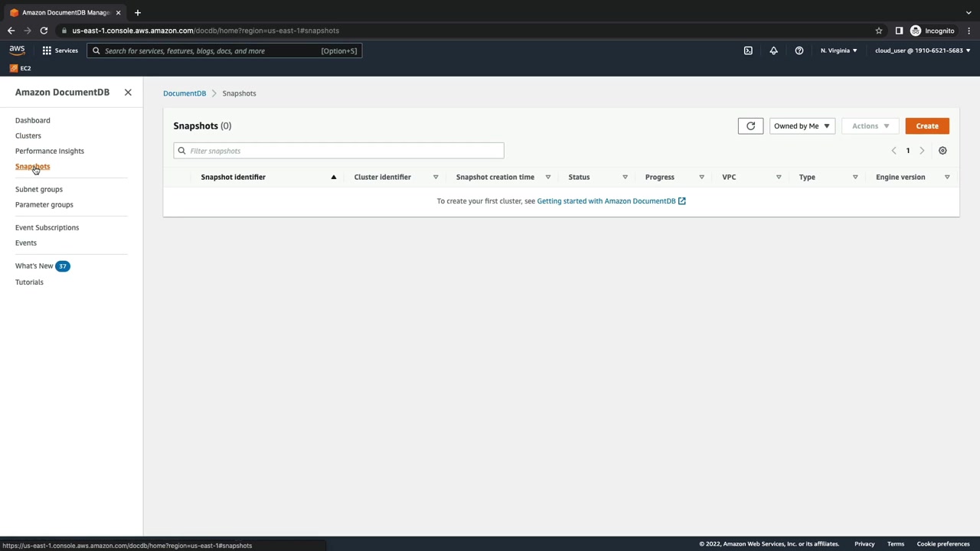Refresh the snapshots list
Screen dimensions: 980x551
pyautogui.click(x=750, y=126)
